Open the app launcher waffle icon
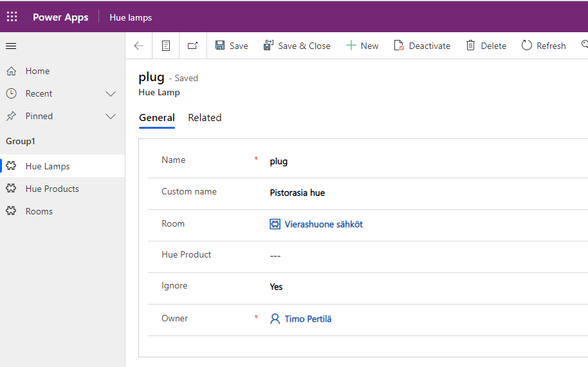The image size is (588, 367). click(12, 17)
